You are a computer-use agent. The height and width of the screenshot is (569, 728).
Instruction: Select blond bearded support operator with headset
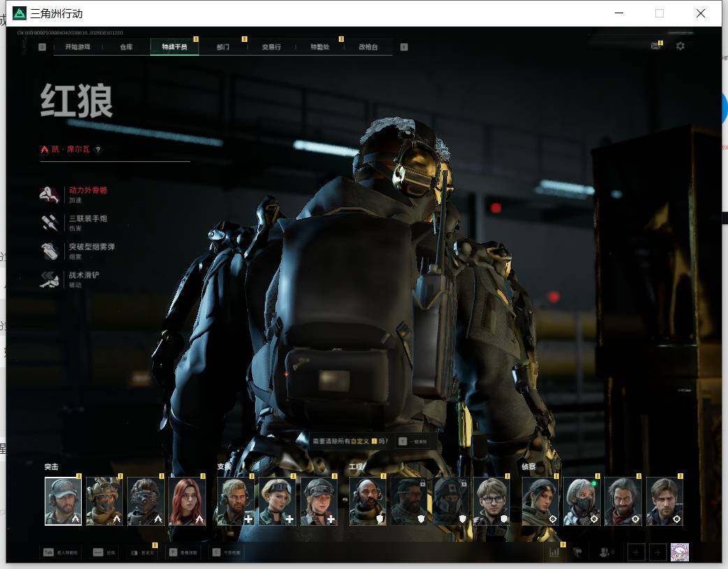[x=236, y=501]
